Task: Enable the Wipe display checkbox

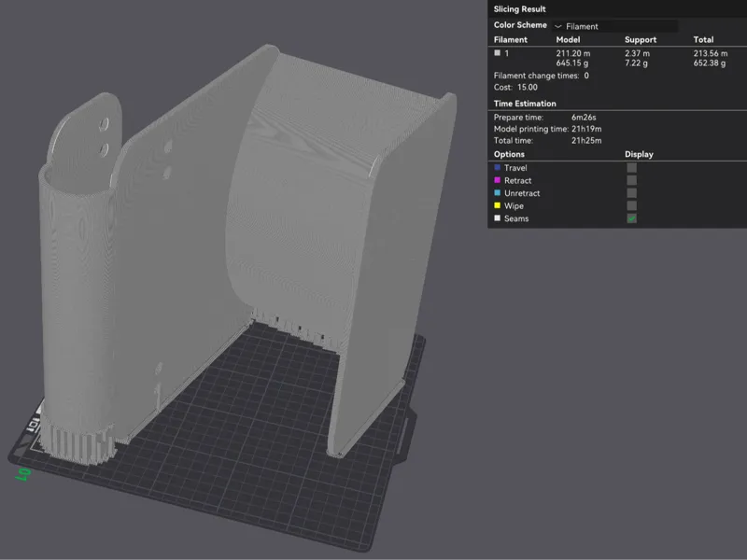Action: [632, 205]
